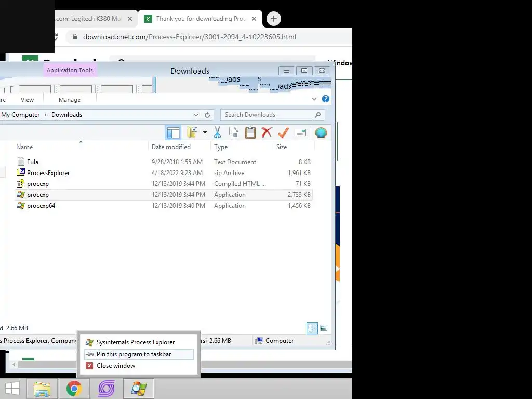Expand the arrow between My Computer and Downloads
The image size is (532, 399).
tap(46, 115)
